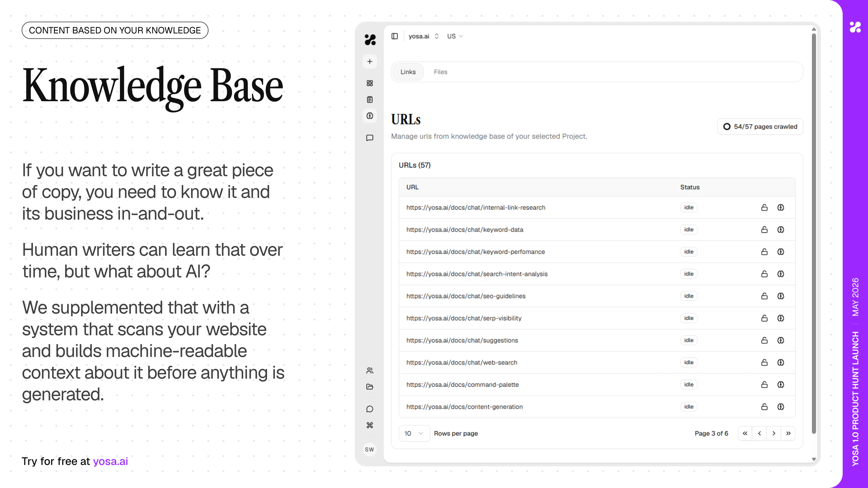Open the atom icon in the sidebar
868x488 pixels.
coord(370,83)
